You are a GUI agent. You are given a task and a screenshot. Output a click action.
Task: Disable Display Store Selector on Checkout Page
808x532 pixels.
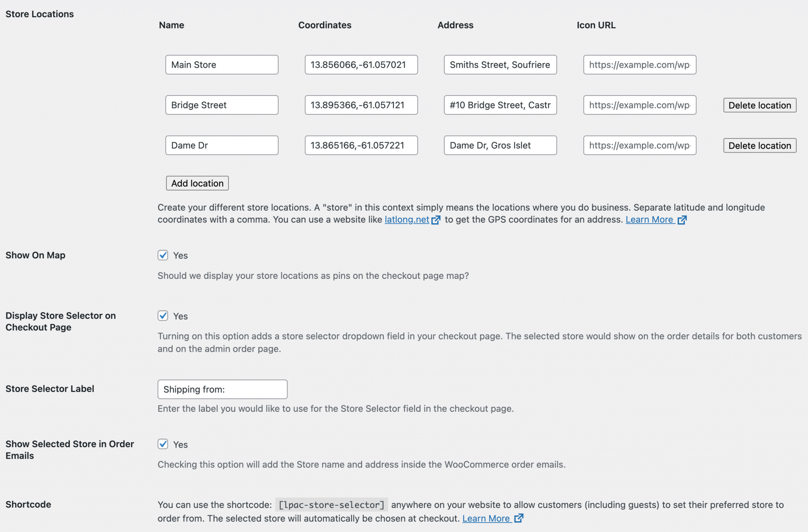163,315
